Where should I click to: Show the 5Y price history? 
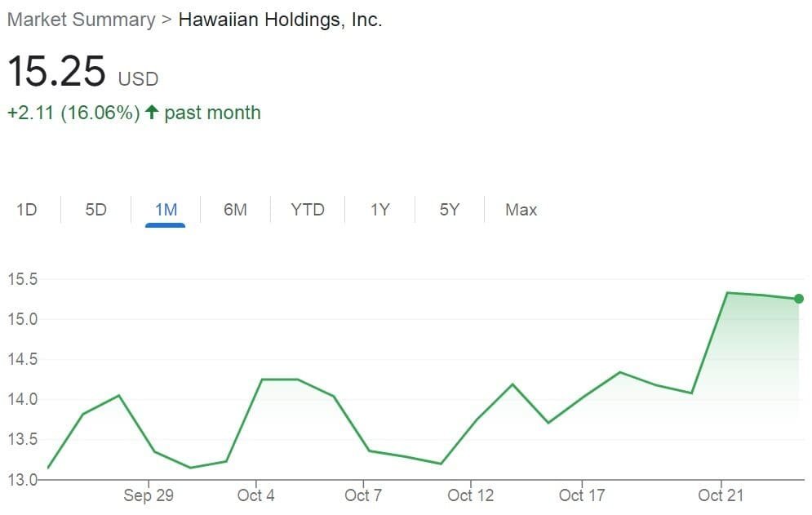tap(449, 210)
